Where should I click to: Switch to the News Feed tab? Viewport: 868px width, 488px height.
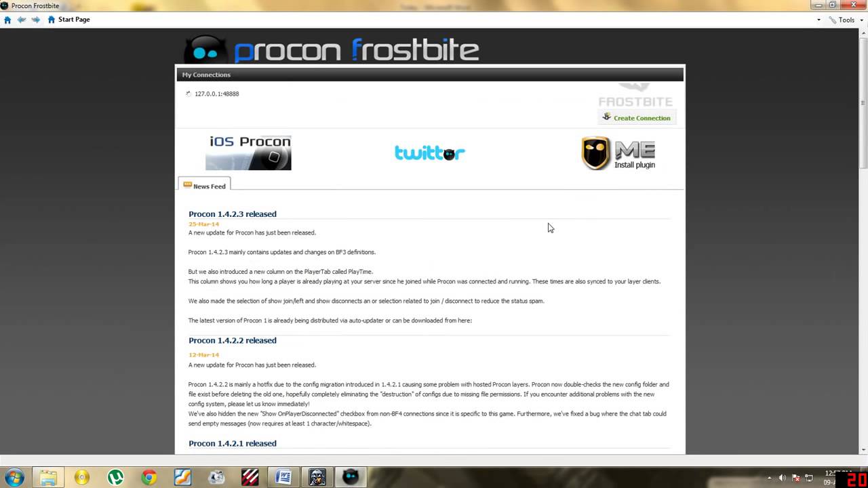coord(204,185)
